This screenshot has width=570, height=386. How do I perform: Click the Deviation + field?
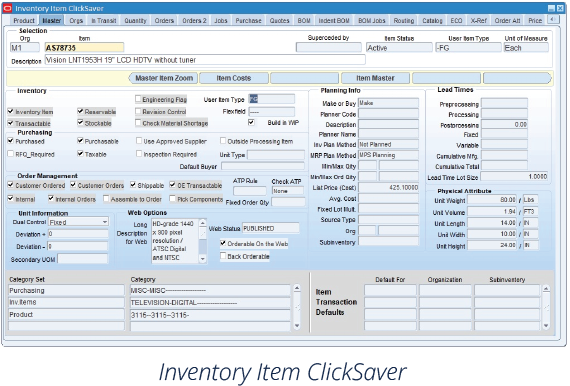coord(78,234)
